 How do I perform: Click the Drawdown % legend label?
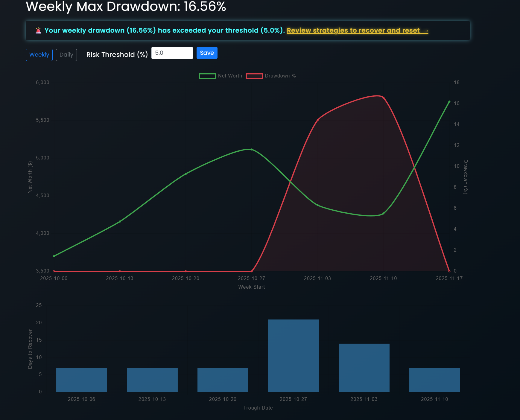pos(280,76)
